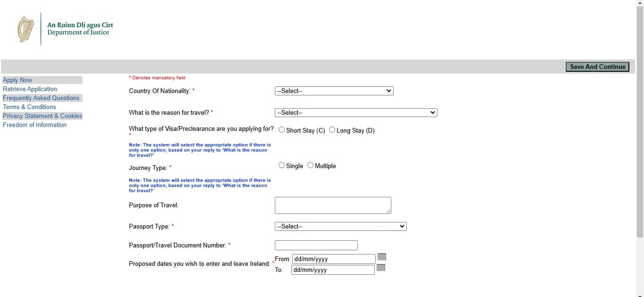
Task: Expand the Country Of Nationality dropdown
Action: pos(334,91)
